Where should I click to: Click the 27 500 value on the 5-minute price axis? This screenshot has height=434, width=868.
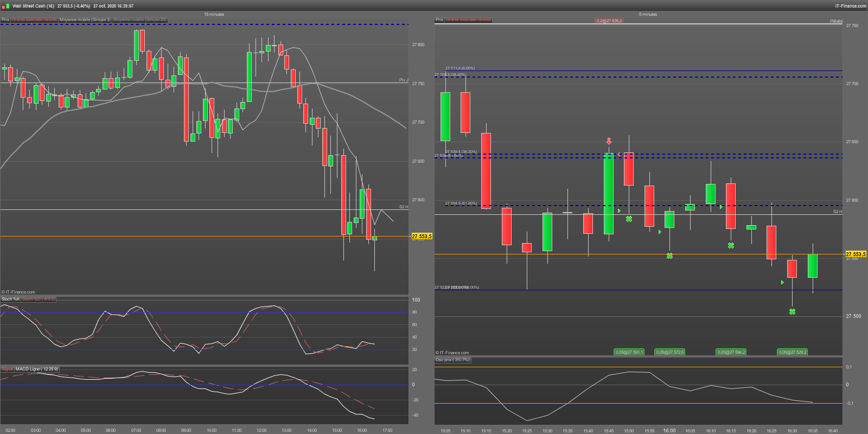pos(853,316)
